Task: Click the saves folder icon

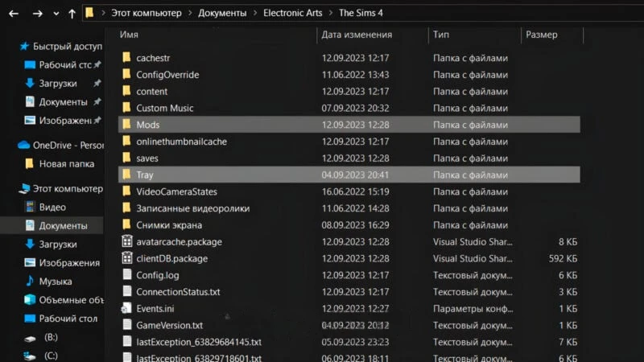Action: (126, 157)
